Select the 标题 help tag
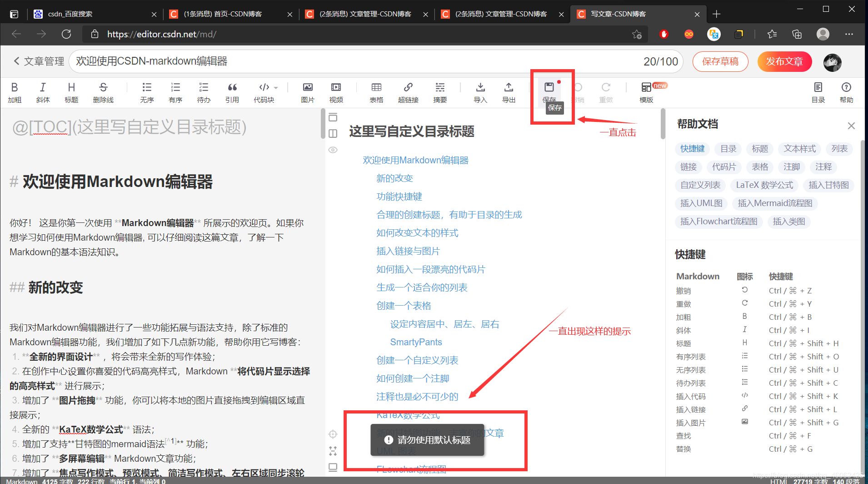Image resolution: width=868 pixels, height=484 pixels. pyautogui.click(x=760, y=149)
